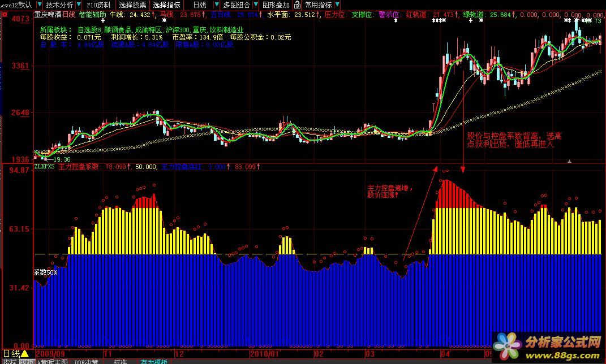Open the dropdown arrow after 技术分析
The width and height of the screenshot is (606, 364).
tap(79, 5)
